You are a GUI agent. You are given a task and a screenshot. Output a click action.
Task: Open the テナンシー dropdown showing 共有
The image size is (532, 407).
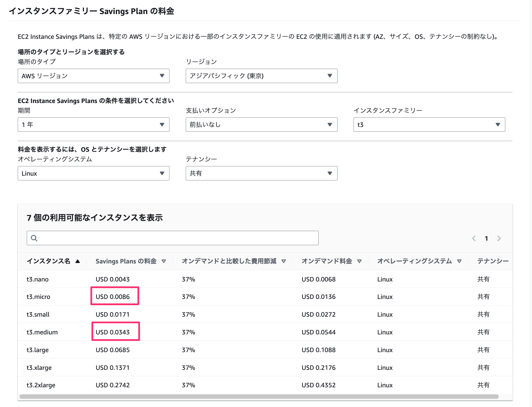(261, 173)
